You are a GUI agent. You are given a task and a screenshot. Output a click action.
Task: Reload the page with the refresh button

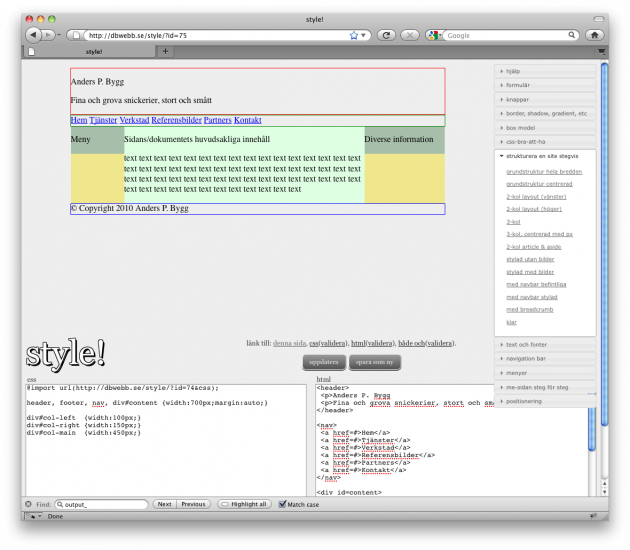click(386, 35)
